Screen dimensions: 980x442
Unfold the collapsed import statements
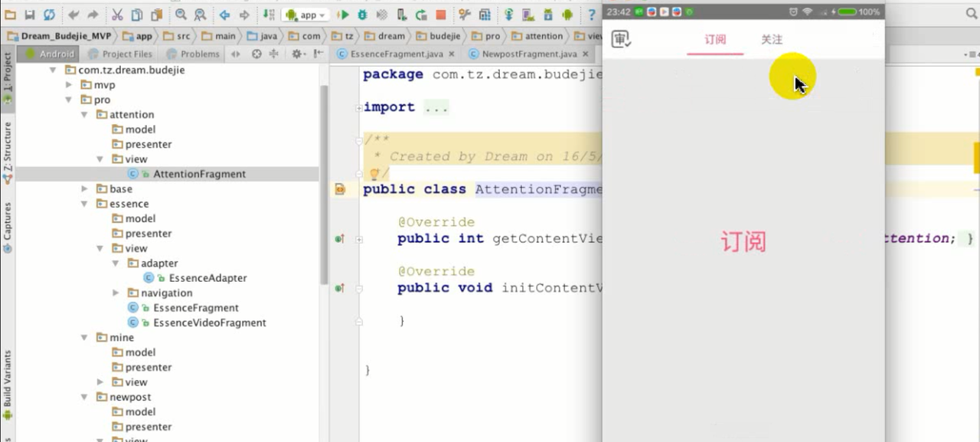coord(359,108)
